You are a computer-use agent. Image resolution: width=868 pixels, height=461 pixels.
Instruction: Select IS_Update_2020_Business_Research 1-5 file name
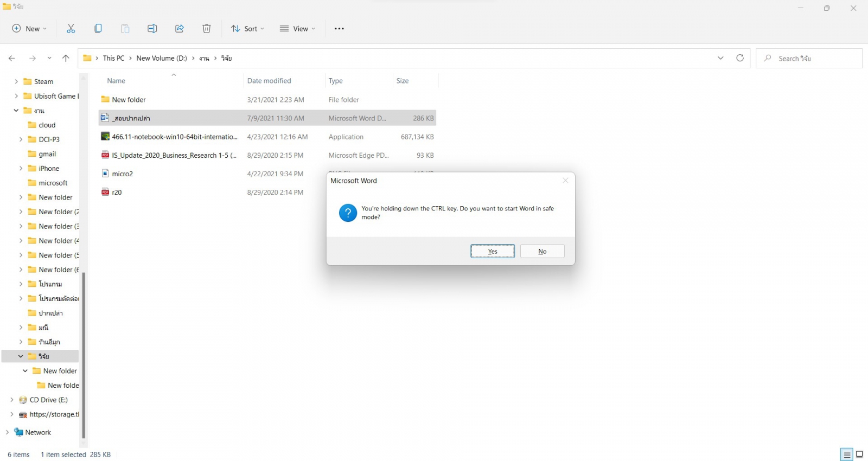pos(174,155)
